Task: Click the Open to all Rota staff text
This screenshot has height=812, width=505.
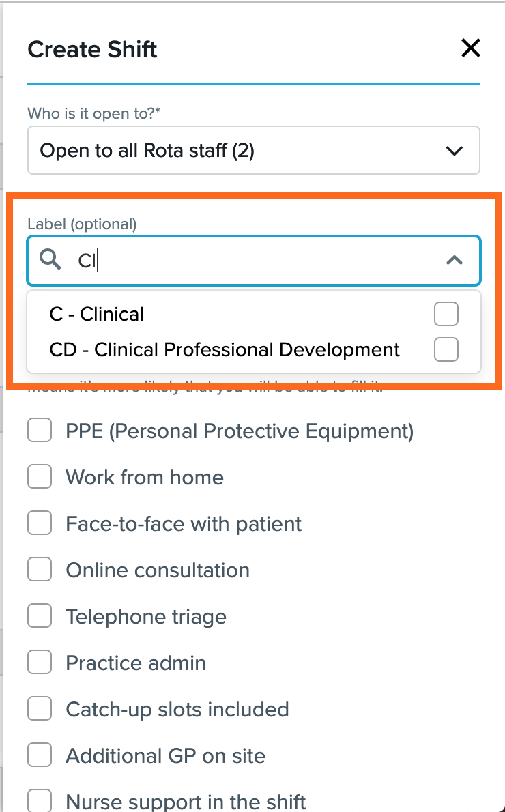Action: [147, 151]
